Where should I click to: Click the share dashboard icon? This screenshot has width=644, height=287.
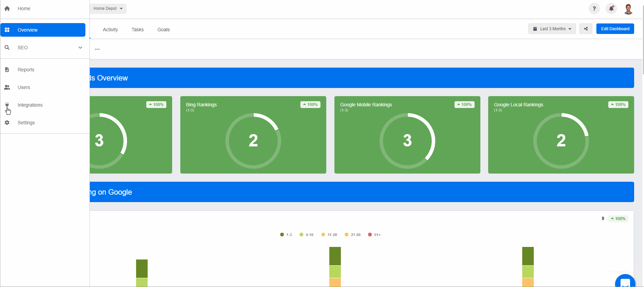pyautogui.click(x=585, y=29)
